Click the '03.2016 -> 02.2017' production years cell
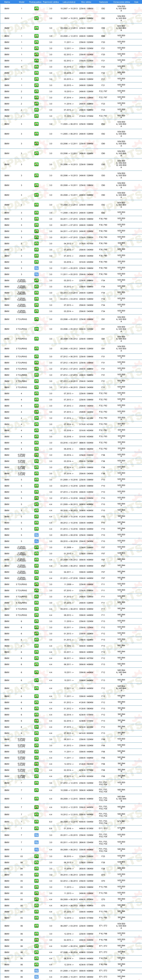Viewport: 142px width, 980px height. [x=69, y=442]
